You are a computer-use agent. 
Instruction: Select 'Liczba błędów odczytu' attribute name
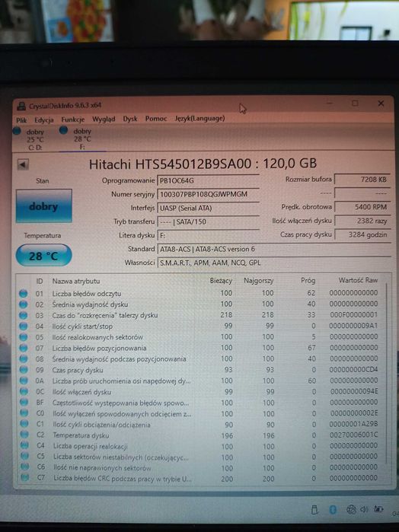[87, 294]
